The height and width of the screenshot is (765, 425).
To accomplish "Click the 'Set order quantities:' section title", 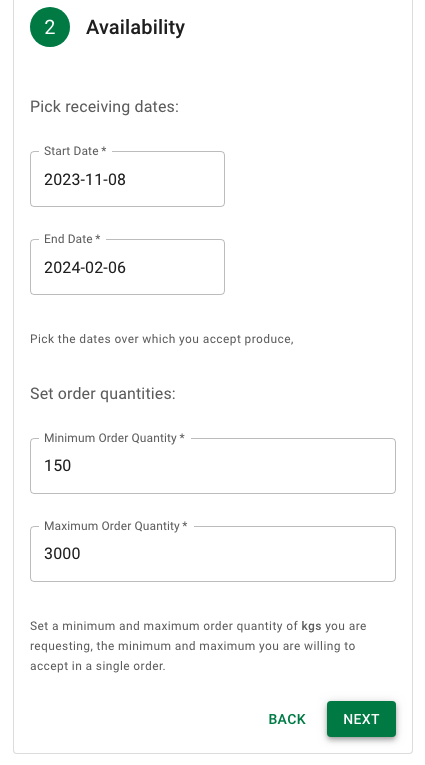I will [102, 393].
